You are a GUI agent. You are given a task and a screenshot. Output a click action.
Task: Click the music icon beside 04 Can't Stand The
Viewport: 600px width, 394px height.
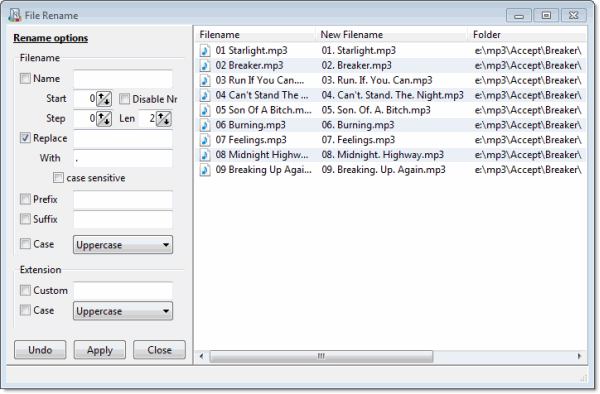[205, 95]
